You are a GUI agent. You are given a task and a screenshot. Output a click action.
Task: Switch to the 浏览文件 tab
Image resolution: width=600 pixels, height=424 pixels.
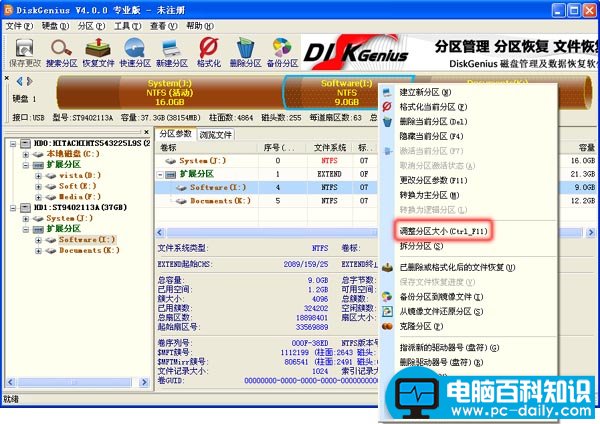pyautogui.click(x=215, y=135)
